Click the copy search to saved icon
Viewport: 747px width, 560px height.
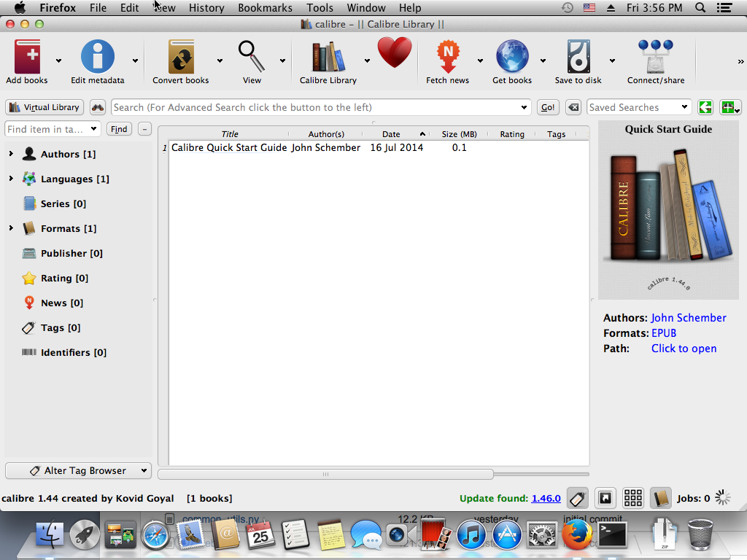coord(705,107)
